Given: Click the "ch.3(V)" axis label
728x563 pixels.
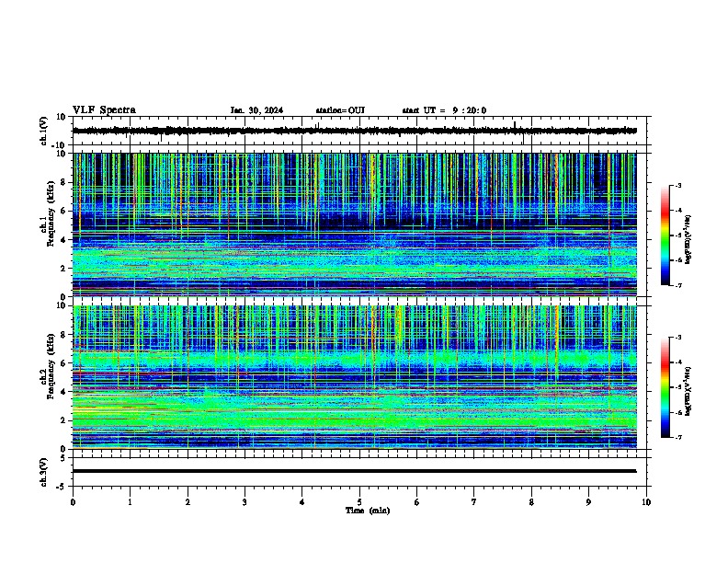Looking at the screenshot, I should tap(44, 473).
